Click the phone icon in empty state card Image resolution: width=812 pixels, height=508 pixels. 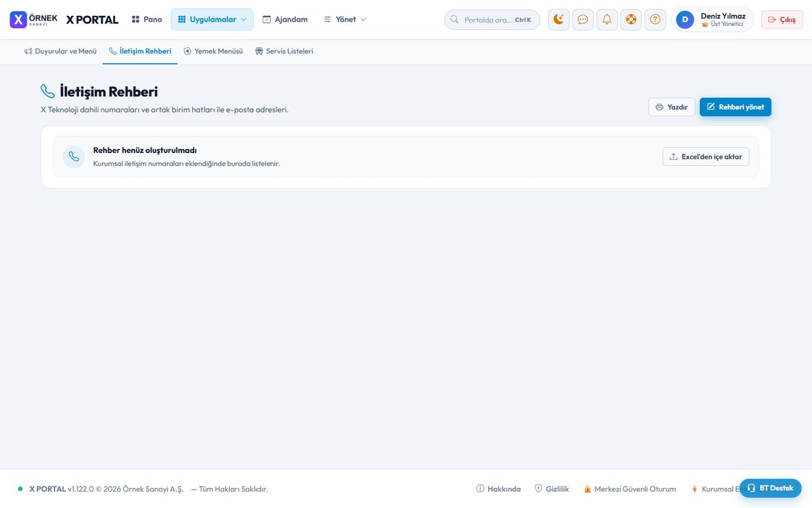pos(74,156)
